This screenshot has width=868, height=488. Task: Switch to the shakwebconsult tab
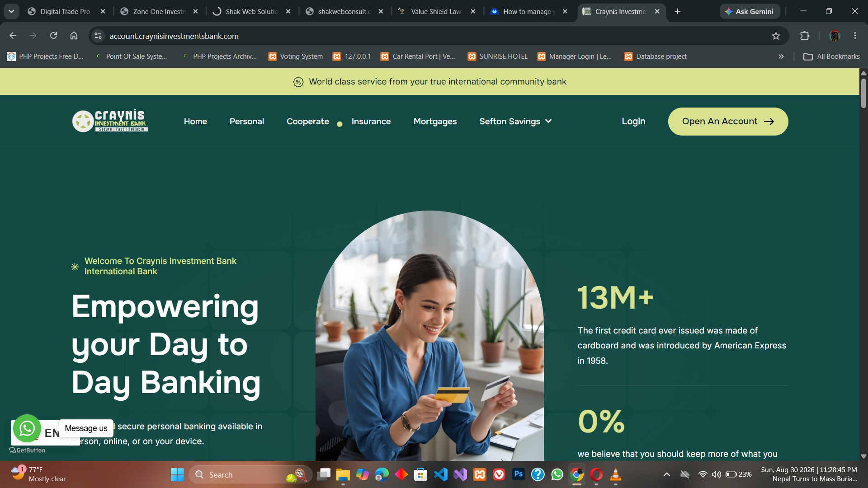pos(344,11)
